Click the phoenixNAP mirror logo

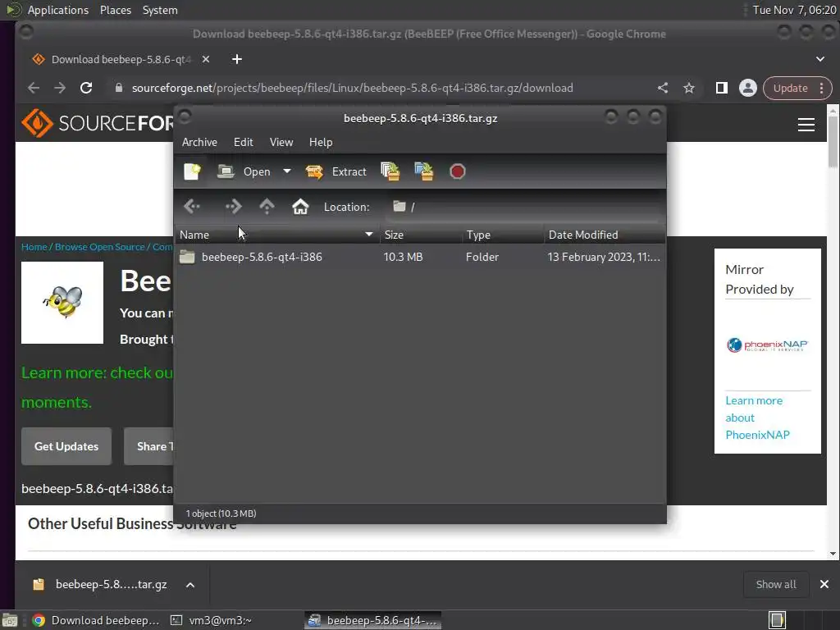click(x=767, y=345)
